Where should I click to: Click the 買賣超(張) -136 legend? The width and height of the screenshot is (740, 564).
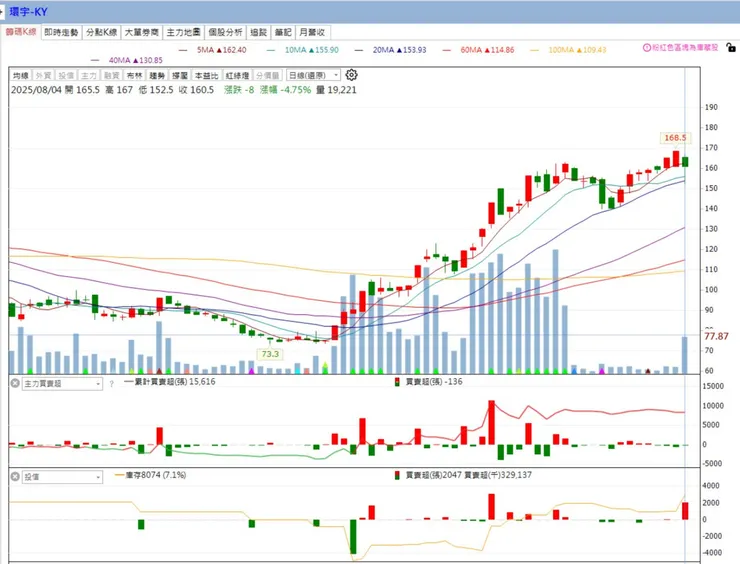click(x=429, y=382)
